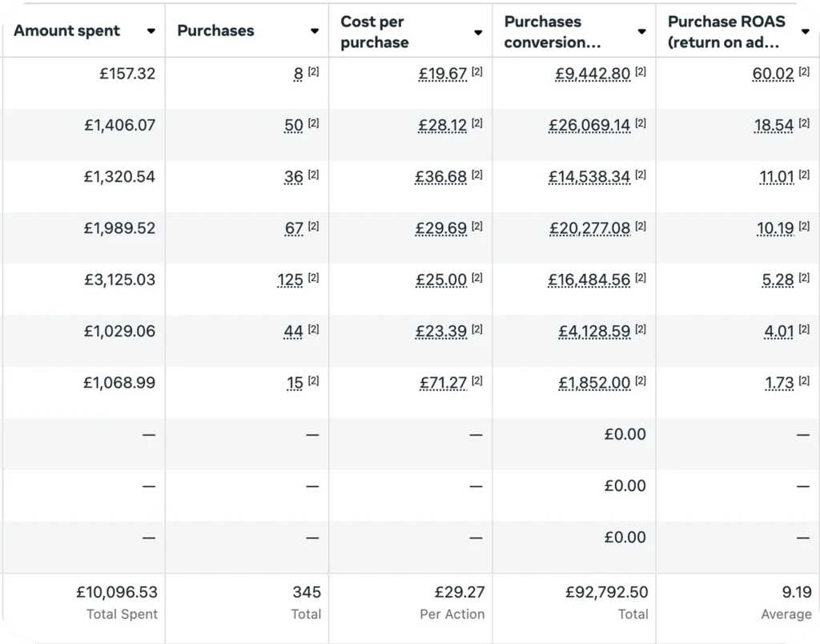Screen dimensions: 820x644
Task: Click the £19.67 cost per purchase value
Action: (x=442, y=74)
